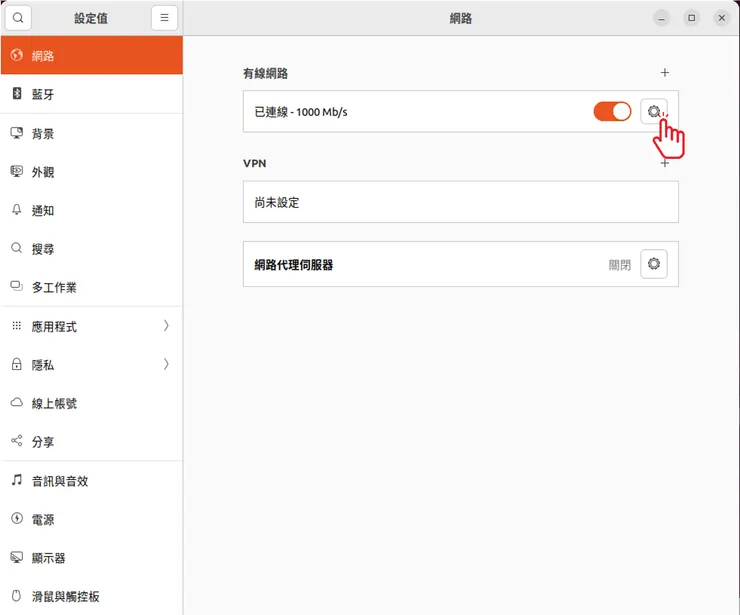Open 搜尋 settings panel

92,249
